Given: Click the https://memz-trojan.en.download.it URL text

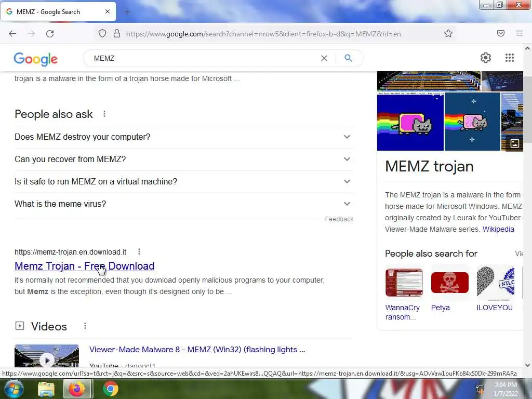Looking at the screenshot, I should pos(70,252).
